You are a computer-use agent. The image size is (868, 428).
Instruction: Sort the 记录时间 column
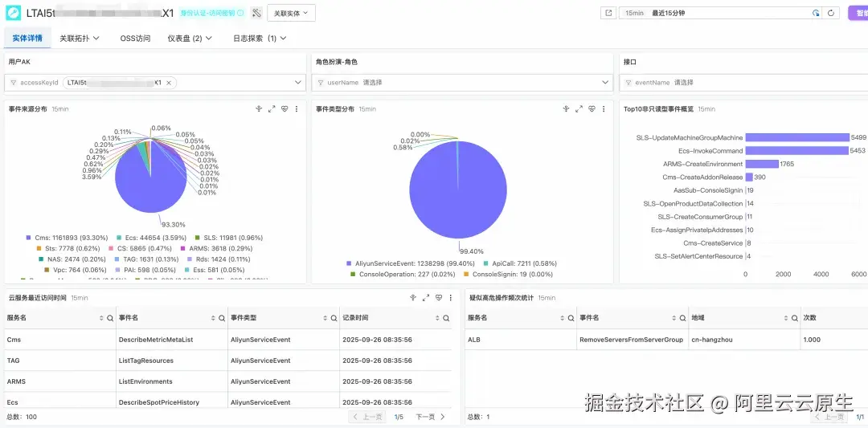pyautogui.click(x=436, y=319)
